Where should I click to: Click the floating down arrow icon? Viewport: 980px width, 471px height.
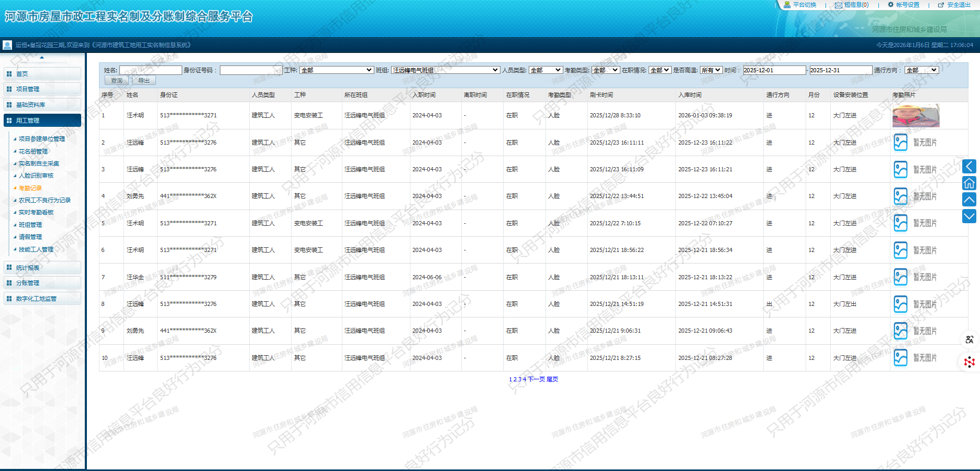click(x=969, y=216)
